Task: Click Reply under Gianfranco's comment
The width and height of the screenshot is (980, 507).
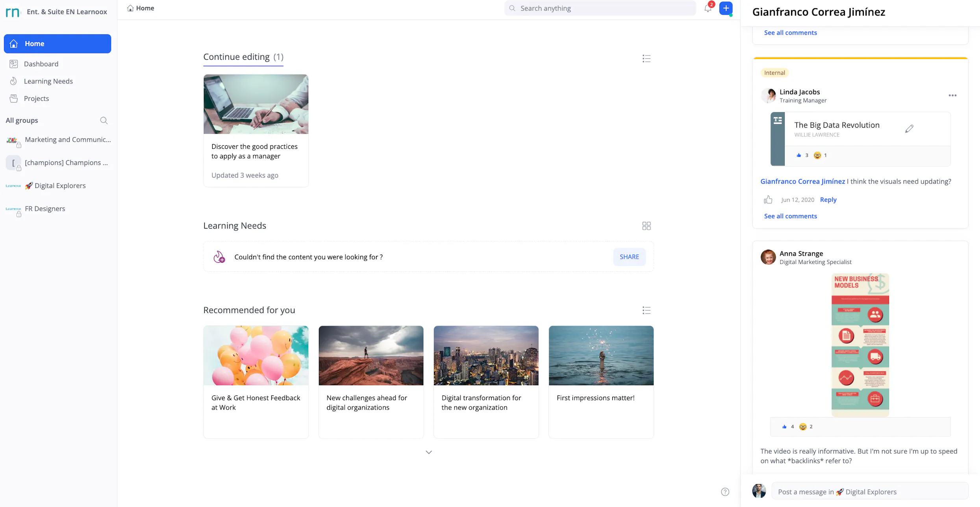Action: point(828,200)
